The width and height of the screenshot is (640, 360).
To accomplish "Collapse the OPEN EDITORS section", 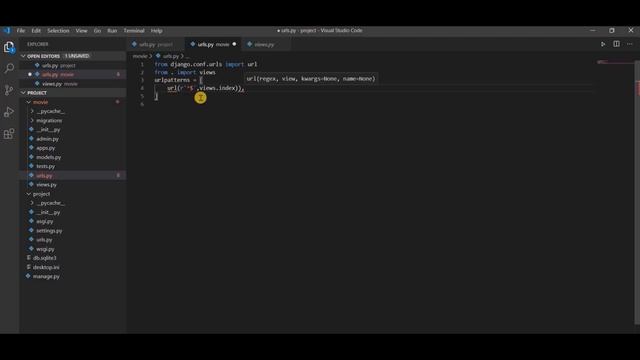I will (x=73, y=56).
